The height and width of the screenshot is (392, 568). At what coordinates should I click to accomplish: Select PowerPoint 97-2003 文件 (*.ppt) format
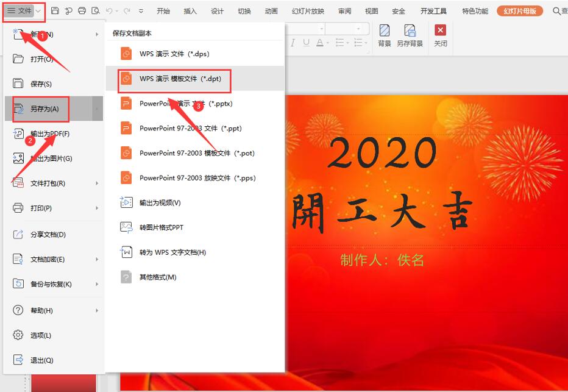click(195, 128)
